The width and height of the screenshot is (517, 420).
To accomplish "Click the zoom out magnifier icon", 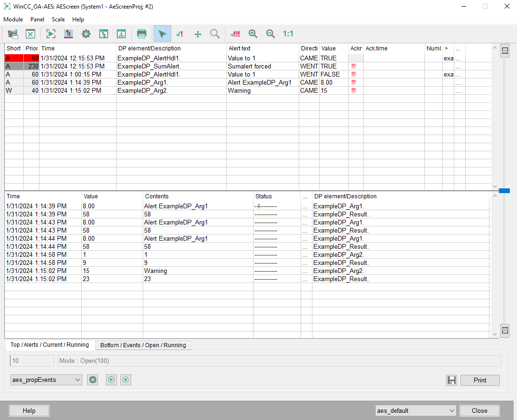I will click(x=270, y=34).
